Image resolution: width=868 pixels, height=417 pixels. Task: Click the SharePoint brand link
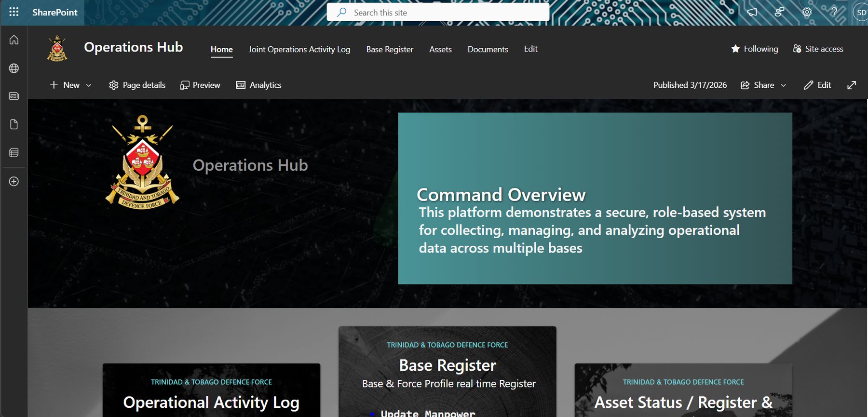[x=54, y=13]
